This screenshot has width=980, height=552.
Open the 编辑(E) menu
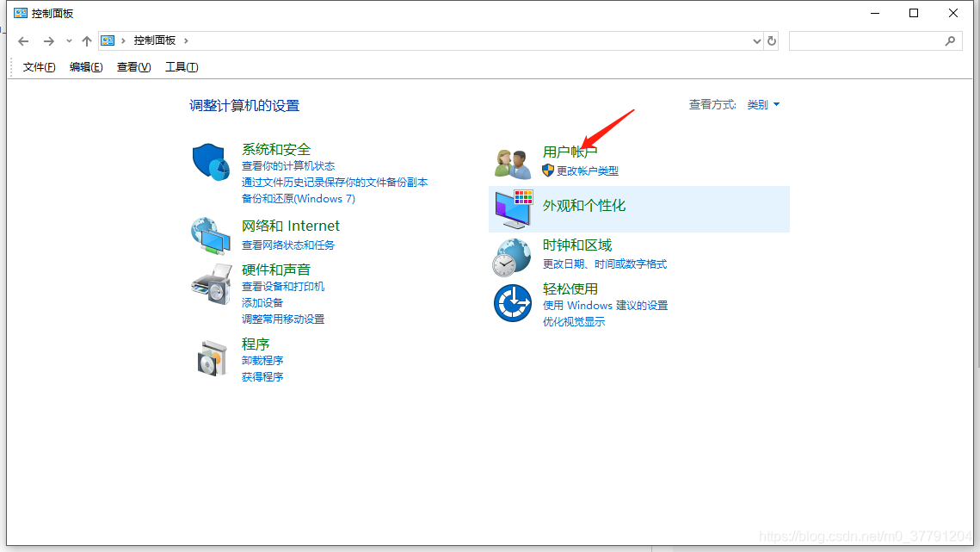86,67
